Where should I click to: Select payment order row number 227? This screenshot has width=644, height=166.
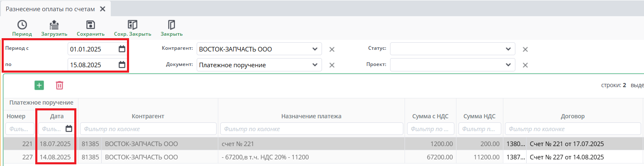pyautogui.click(x=19, y=157)
